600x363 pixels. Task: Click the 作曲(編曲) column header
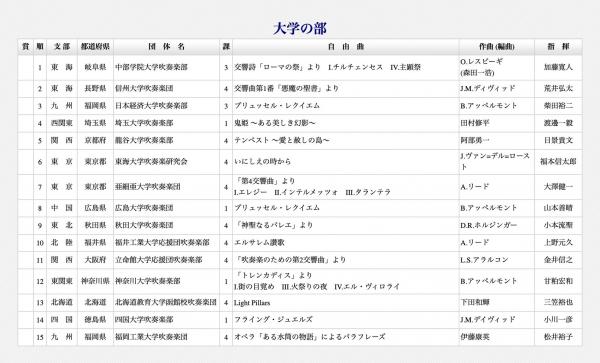497,47
